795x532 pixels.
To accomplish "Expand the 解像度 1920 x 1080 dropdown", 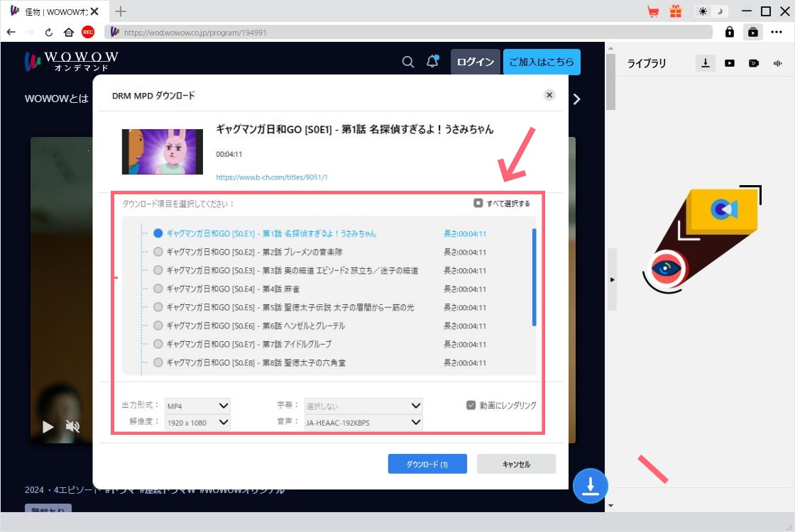I will [x=197, y=423].
